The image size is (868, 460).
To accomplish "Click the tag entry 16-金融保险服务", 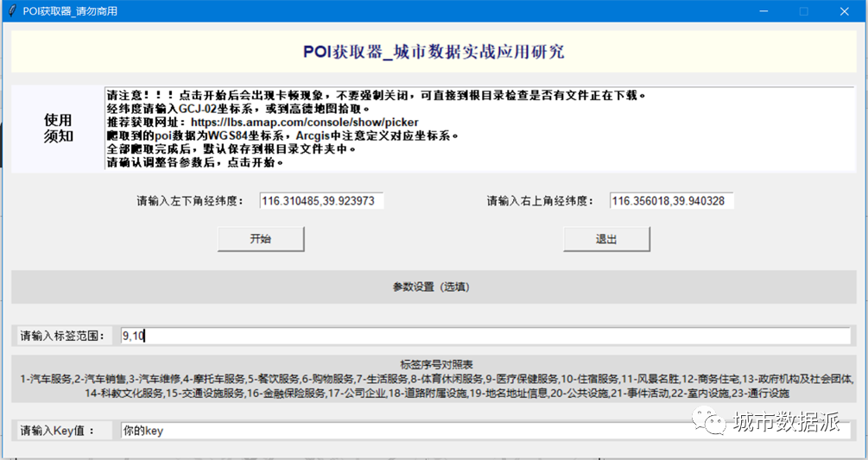I will tap(286, 394).
